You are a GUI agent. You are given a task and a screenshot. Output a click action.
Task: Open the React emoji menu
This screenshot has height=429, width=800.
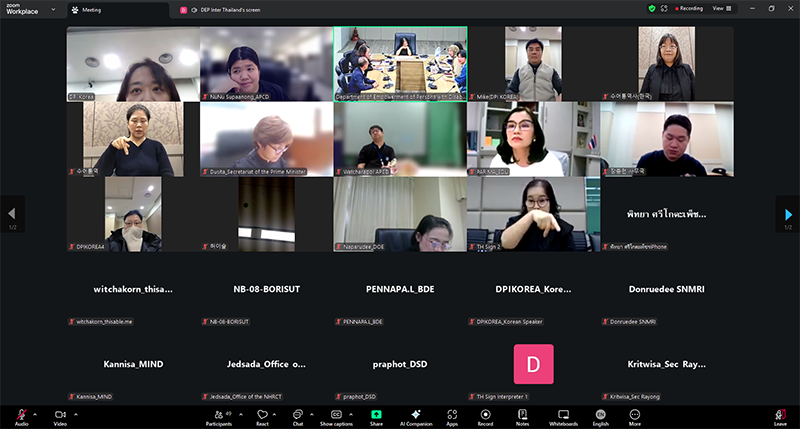pos(262,414)
